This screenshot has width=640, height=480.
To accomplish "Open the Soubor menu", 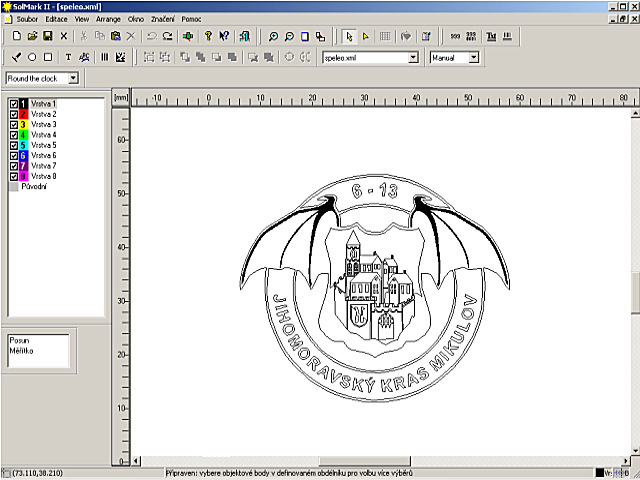I will point(27,19).
